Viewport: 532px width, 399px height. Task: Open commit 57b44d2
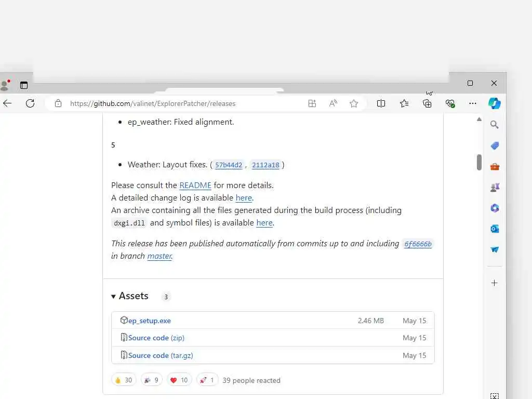[x=229, y=165]
